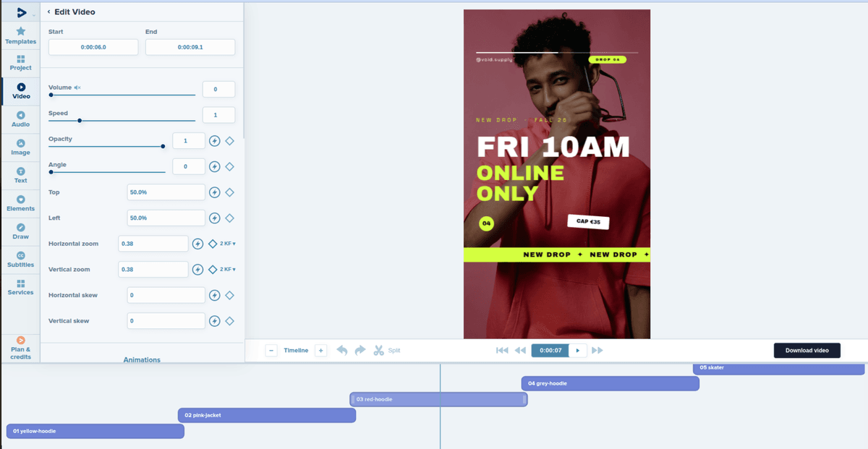
Task: Click Vertical skew animate lightning icon
Action: (214, 321)
